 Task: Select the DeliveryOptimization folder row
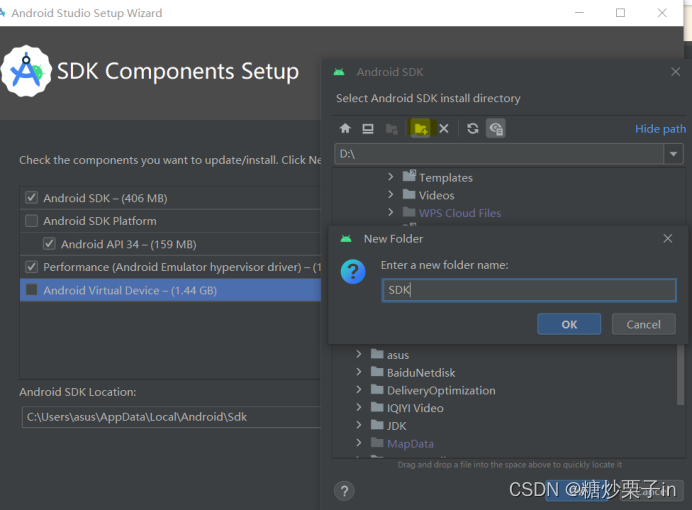(441, 390)
